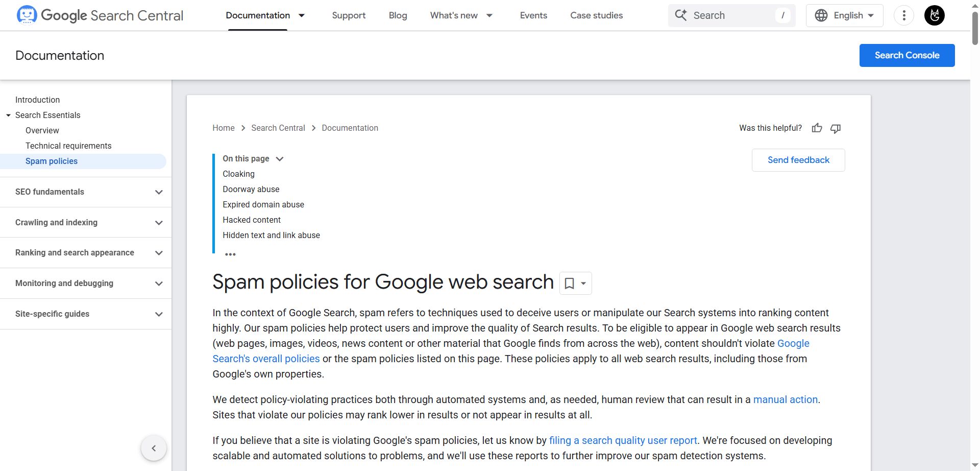Expand Ranking and search appearance section
This screenshot has width=980, height=471.
click(159, 253)
